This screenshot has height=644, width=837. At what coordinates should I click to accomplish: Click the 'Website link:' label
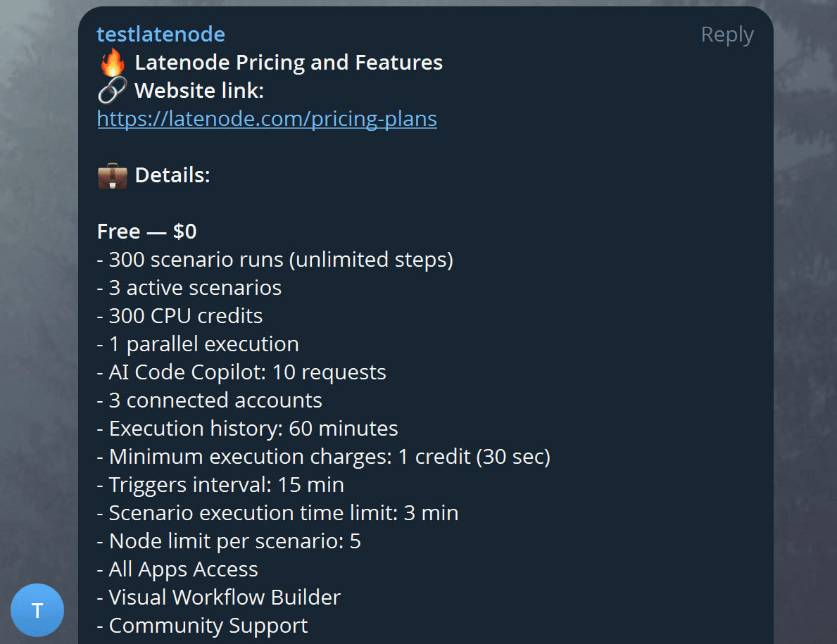tap(199, 91)
